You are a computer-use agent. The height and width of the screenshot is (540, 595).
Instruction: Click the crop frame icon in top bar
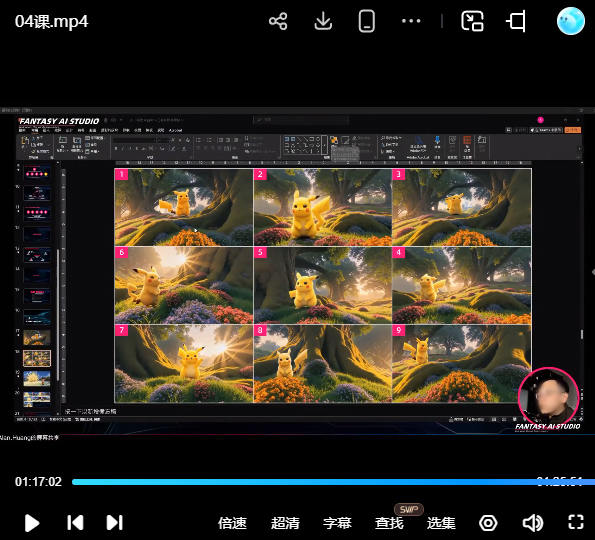click(517, 21)
